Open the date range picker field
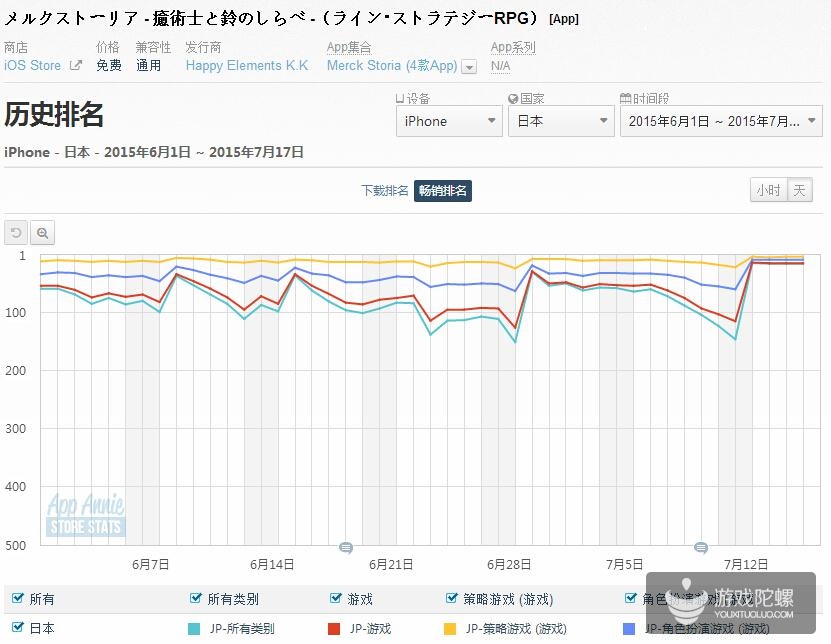 721,121
